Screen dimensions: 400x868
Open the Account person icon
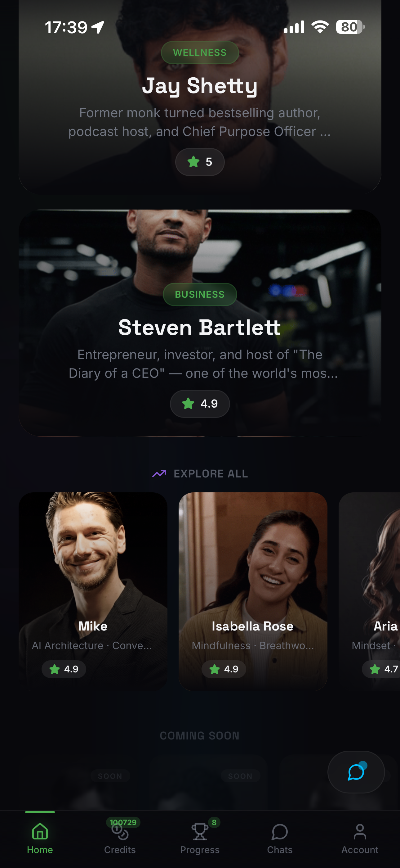(x=360, y=832)
